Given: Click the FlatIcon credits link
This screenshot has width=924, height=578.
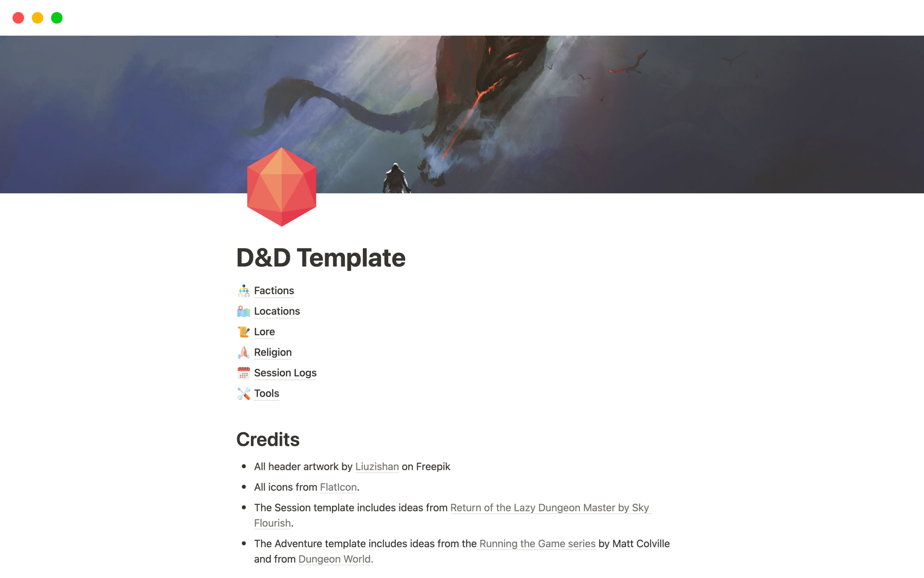Looking at the screenshot, I should click(x=336, y=487).
